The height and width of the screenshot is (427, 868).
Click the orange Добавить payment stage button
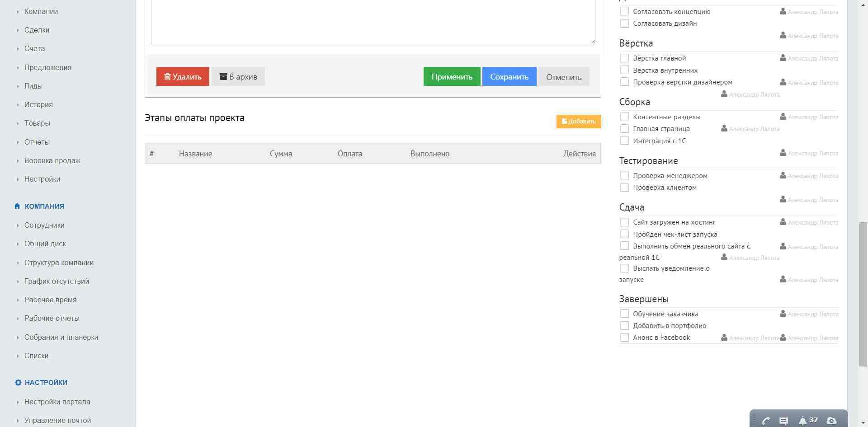pos(579,121)
